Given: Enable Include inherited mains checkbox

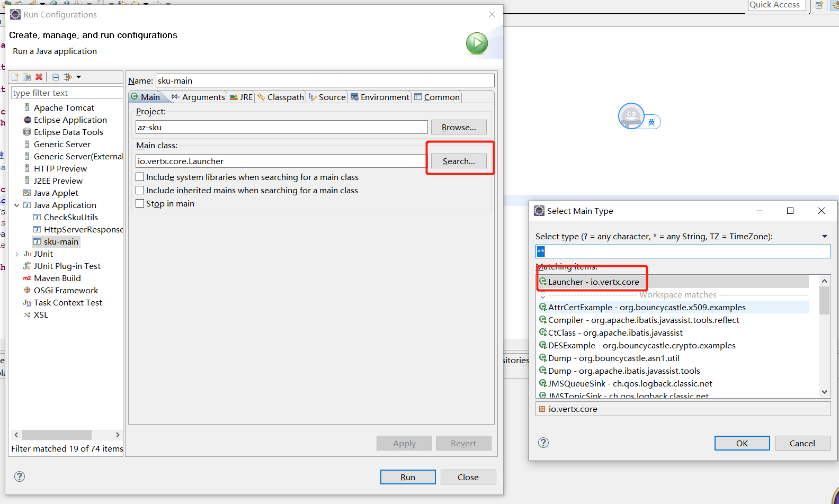Looking at the screenshot, I should pyautogui.click(x=140, y=190).
